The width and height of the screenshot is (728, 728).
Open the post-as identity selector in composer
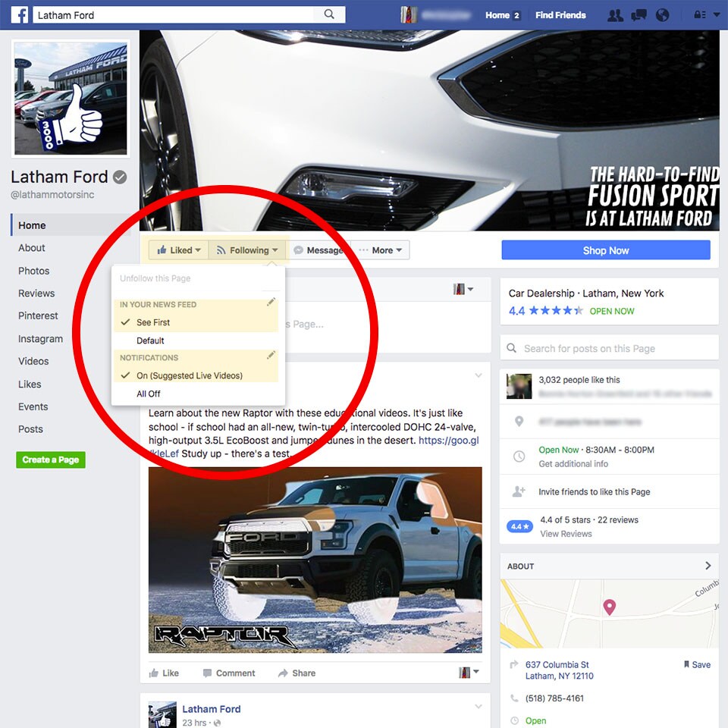coord(463,289)
